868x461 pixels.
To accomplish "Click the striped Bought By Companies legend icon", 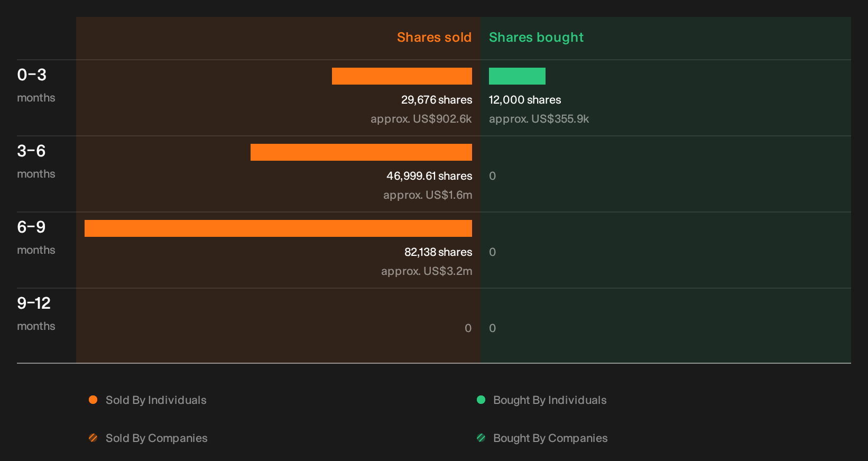I will point(481,438).
